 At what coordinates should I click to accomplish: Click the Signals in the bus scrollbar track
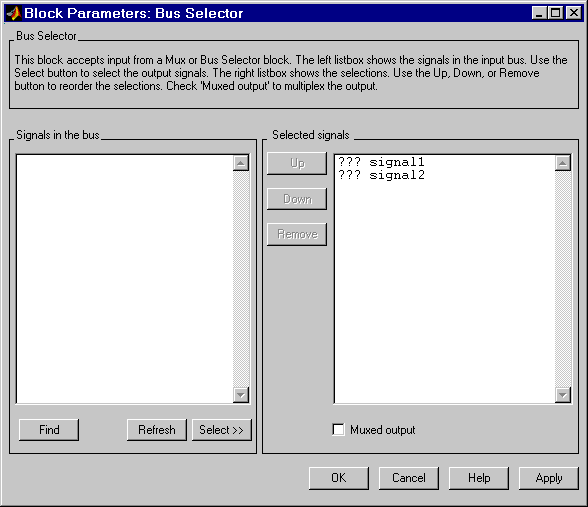241,279
